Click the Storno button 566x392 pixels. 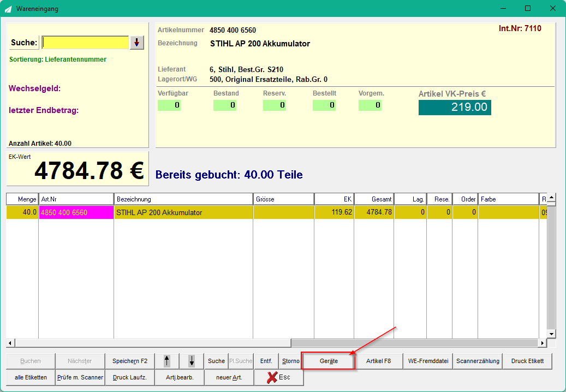pos(290,361)
